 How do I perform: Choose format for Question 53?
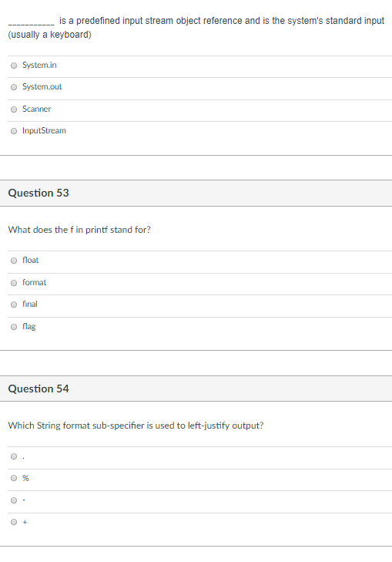coord(14,283)
